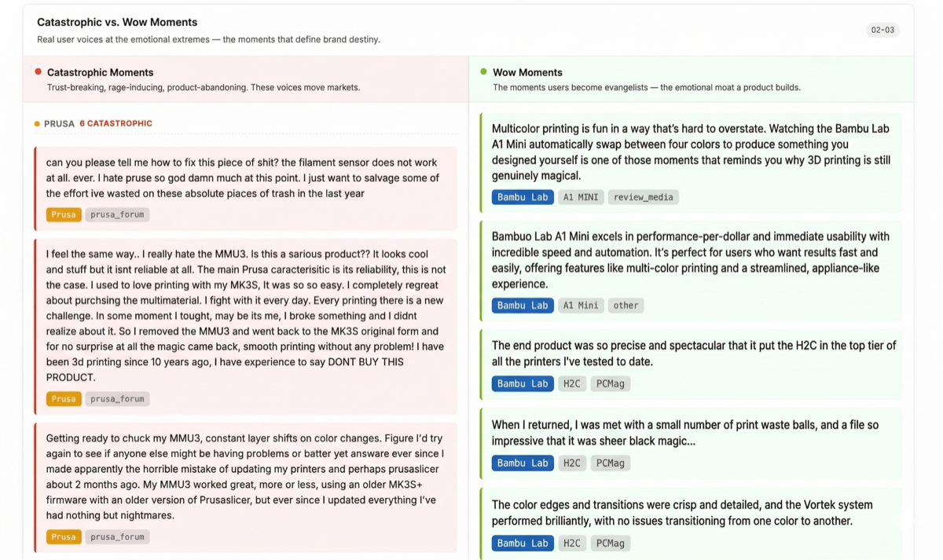The width and height of the screenshot is (943, 560).
Task: Click the green dot beside Wow Moments
Action: click(x=483, y=71)
